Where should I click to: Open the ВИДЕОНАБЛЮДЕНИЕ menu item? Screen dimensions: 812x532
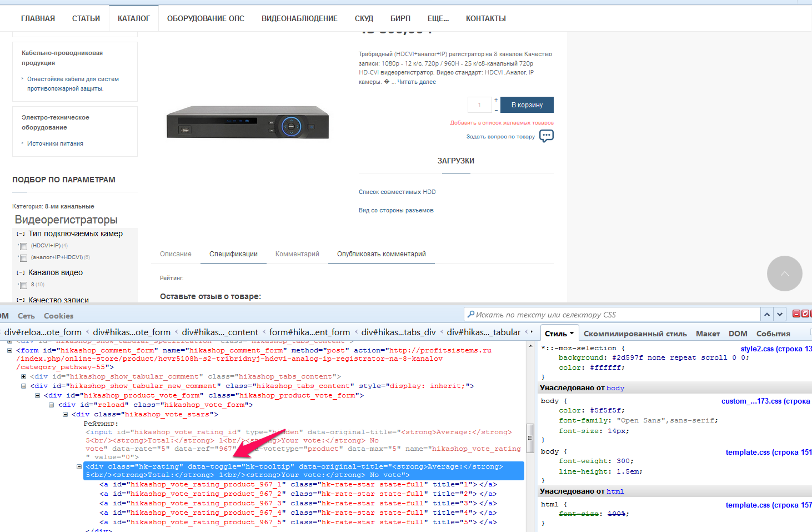click(x=299, y=18)
